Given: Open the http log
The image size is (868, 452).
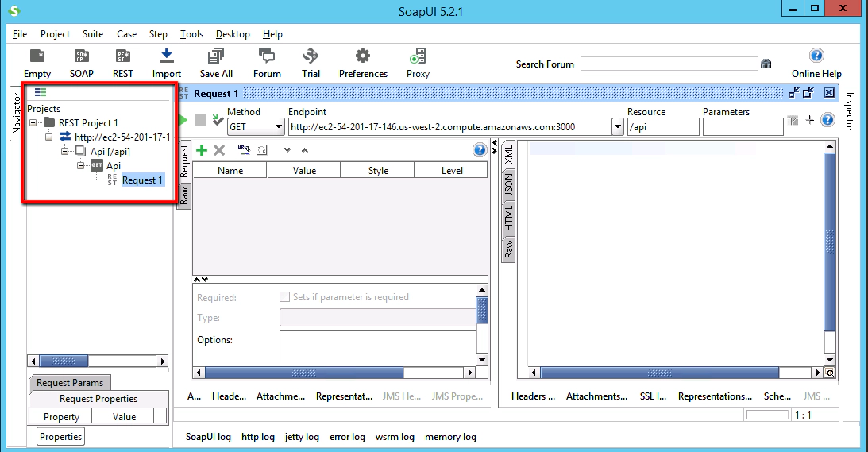Looking at the screenshot, I should [258, 437].
